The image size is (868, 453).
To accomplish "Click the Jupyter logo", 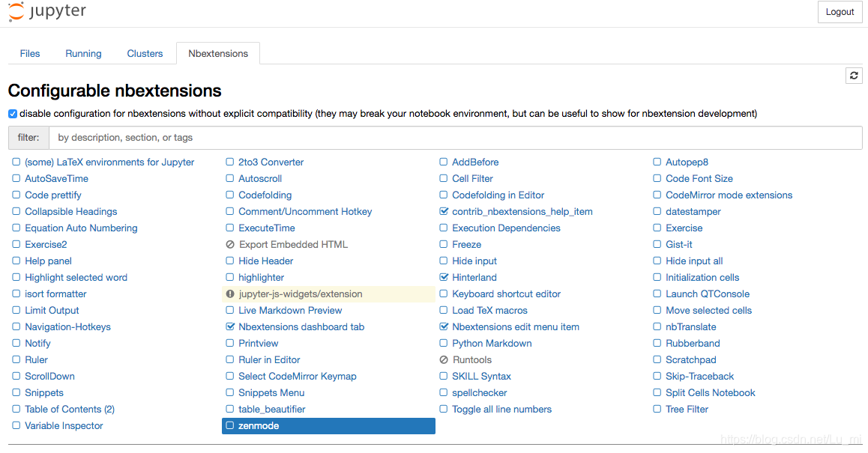I will point(48,11).
